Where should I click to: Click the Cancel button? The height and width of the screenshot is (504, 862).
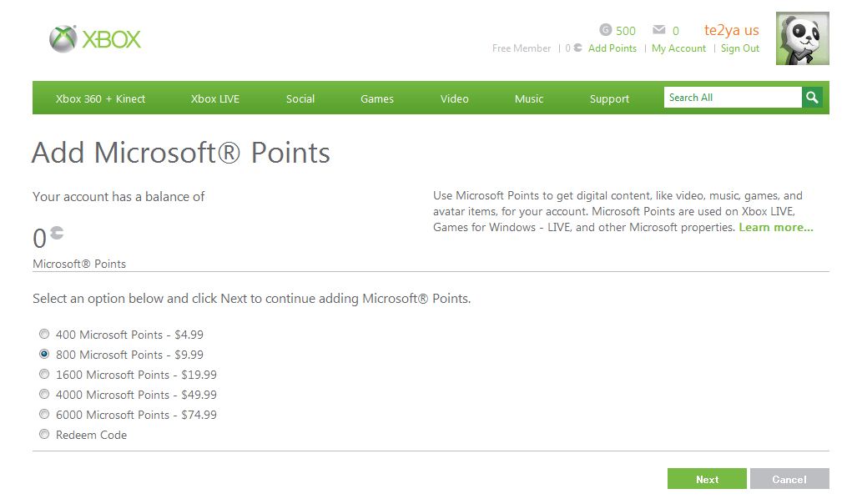tap(789, 479)
